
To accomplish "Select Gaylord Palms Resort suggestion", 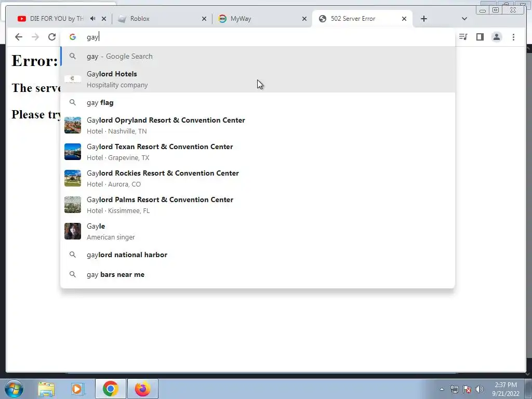I will pyautogui.click(x=258, y=205).
